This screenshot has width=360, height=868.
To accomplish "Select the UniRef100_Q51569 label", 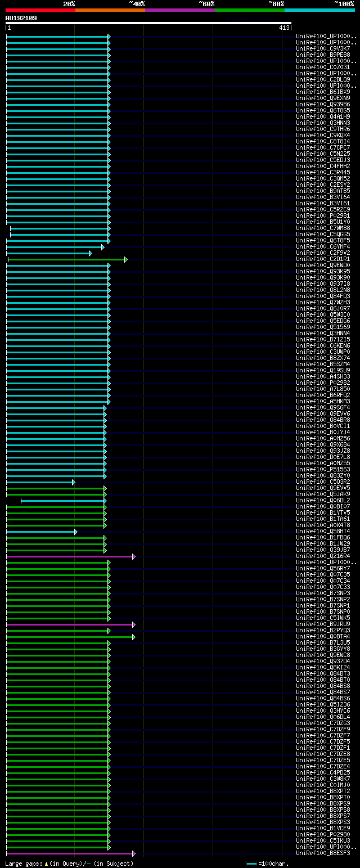I will [323, 327].
